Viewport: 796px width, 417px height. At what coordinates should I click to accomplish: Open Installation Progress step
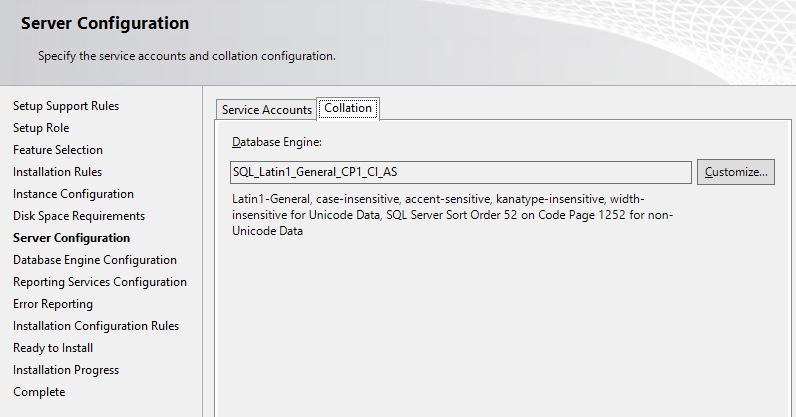coord(66,370)
